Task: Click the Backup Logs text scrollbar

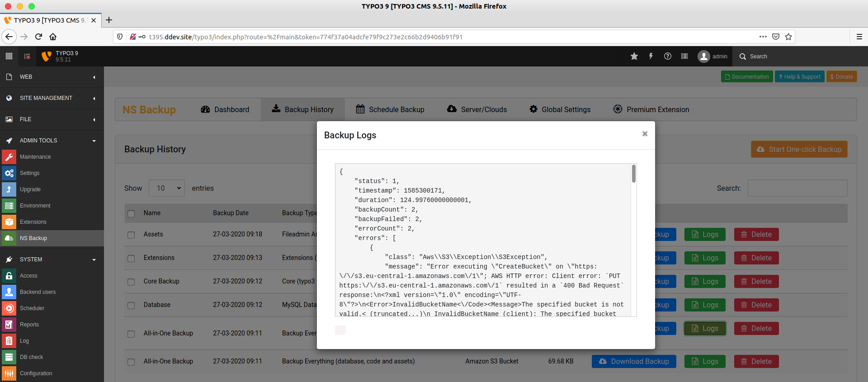Action: point(634,174)
